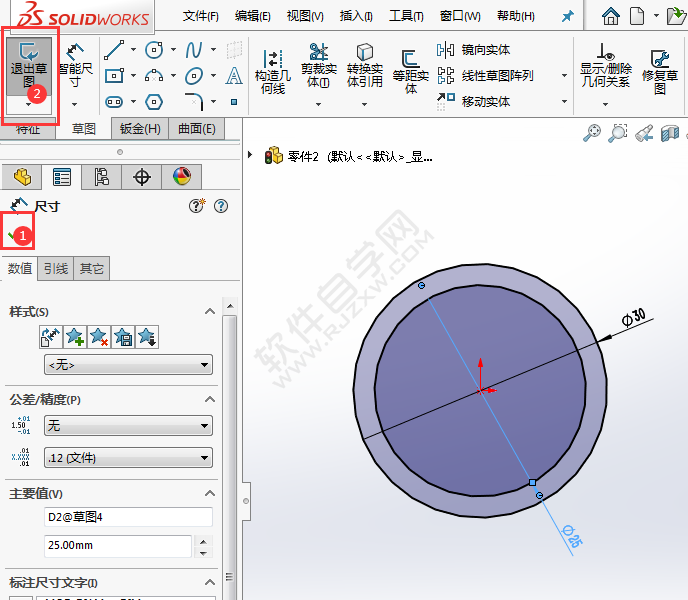Image resolution: width=688 pixels, height=600 pixels.
Task: Open the precision .12 (文件) dropdown
Action: coord(129,458)
